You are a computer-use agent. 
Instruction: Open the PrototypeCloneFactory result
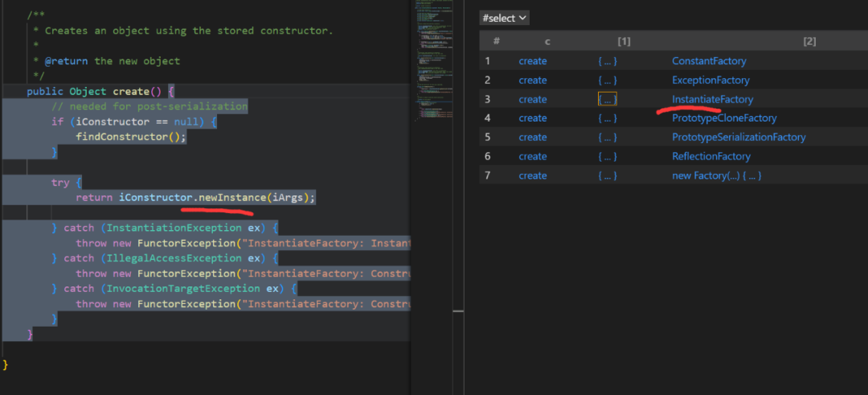[x=724, y=118]
